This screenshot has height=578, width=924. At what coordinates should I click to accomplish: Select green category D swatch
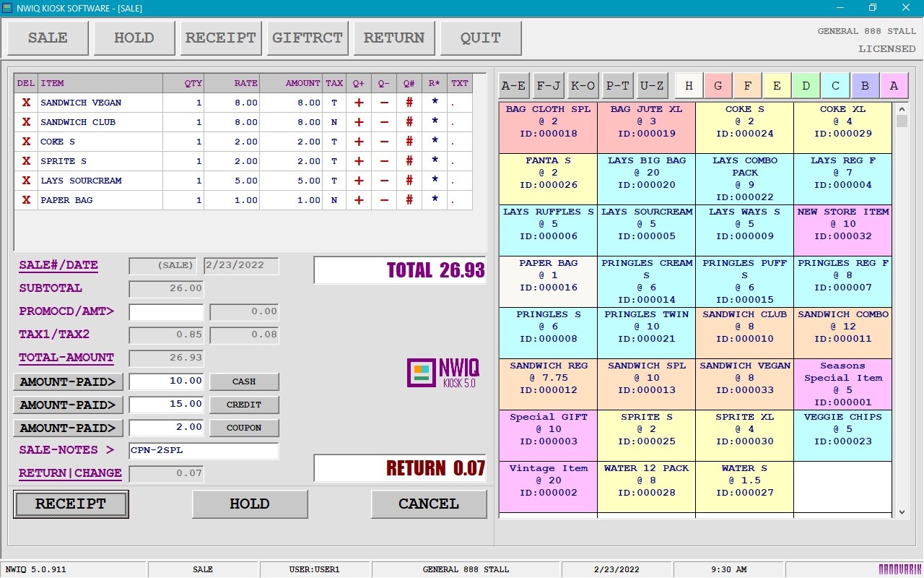click(x=806, y=86)
